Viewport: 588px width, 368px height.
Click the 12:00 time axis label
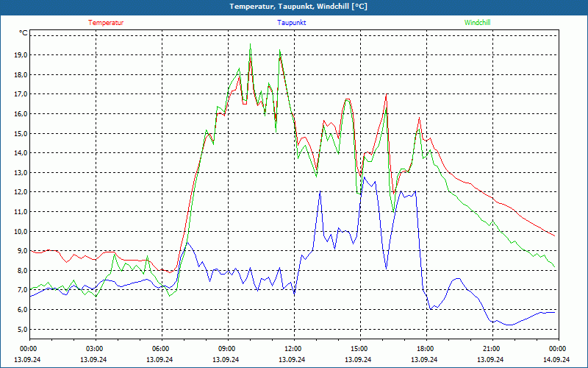tap(294, 349)
